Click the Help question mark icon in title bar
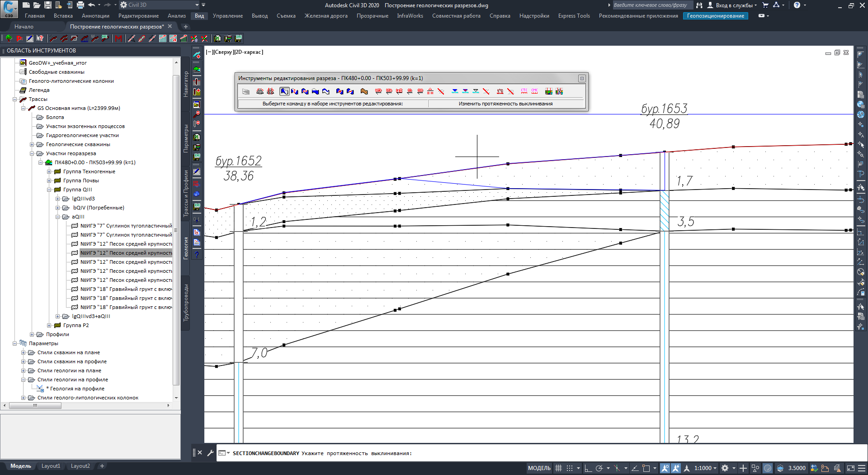Image resolution: width=868 pixels, height=475 pixels. pyautogui.click(x=797, y=5)
